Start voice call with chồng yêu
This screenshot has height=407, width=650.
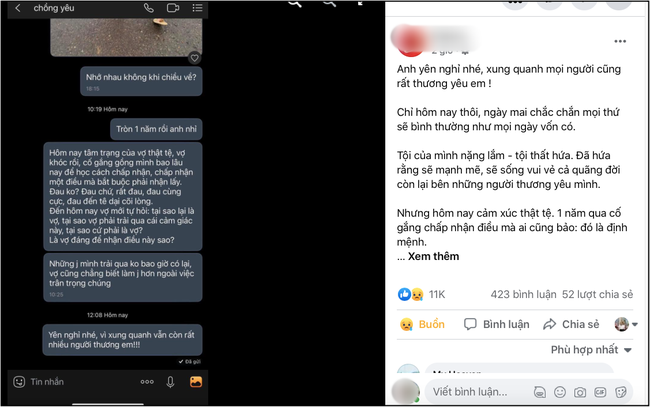coord(148,8)
